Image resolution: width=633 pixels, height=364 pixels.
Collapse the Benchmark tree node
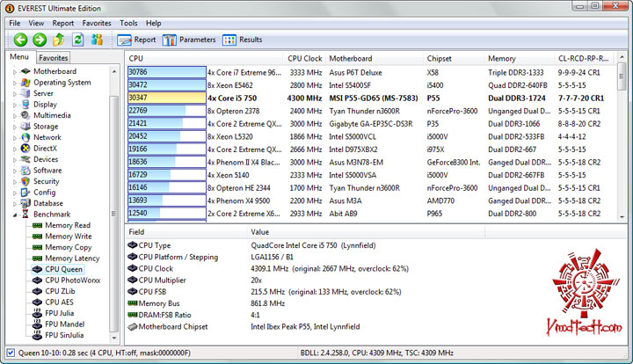pyautogui.click(x=15, y=215)
